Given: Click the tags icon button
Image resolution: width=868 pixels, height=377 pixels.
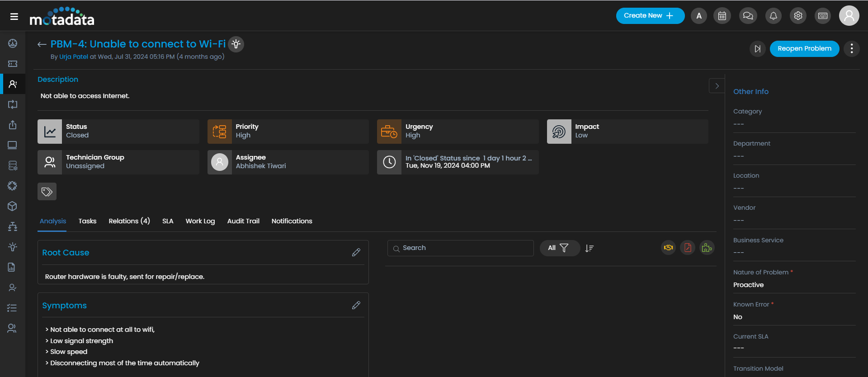Looking at the screenshot, I should pyautogui.click(x=47, y=192).
